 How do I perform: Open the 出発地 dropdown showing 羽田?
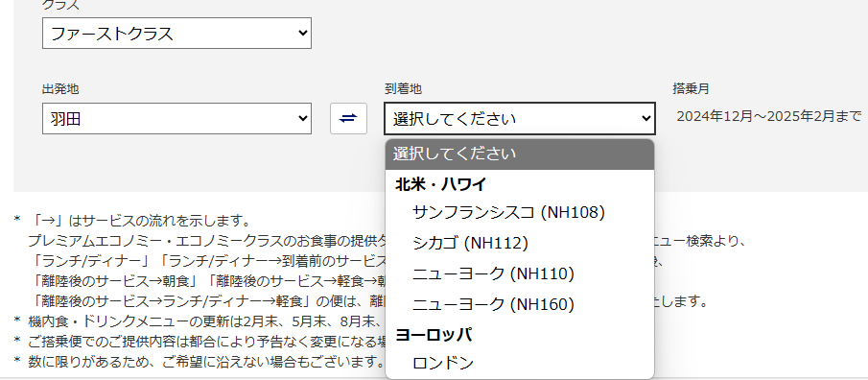pyautogui.click(x=176, y=119)
